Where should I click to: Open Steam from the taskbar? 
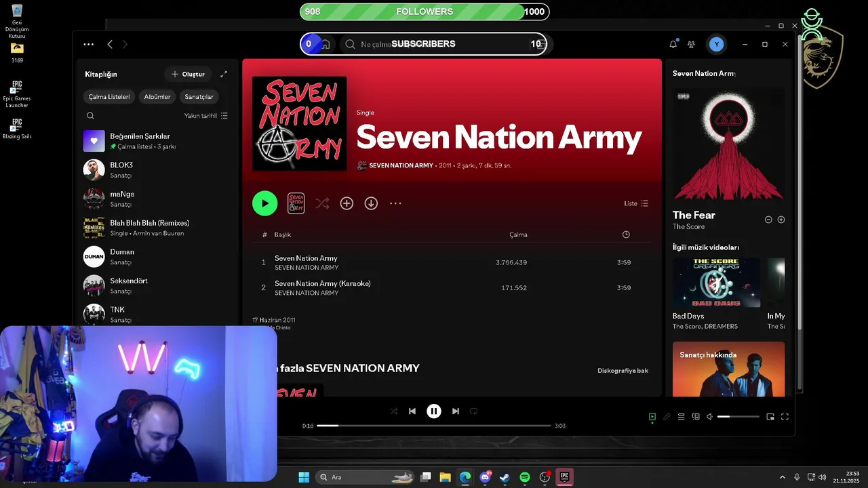tap(505, 477)
